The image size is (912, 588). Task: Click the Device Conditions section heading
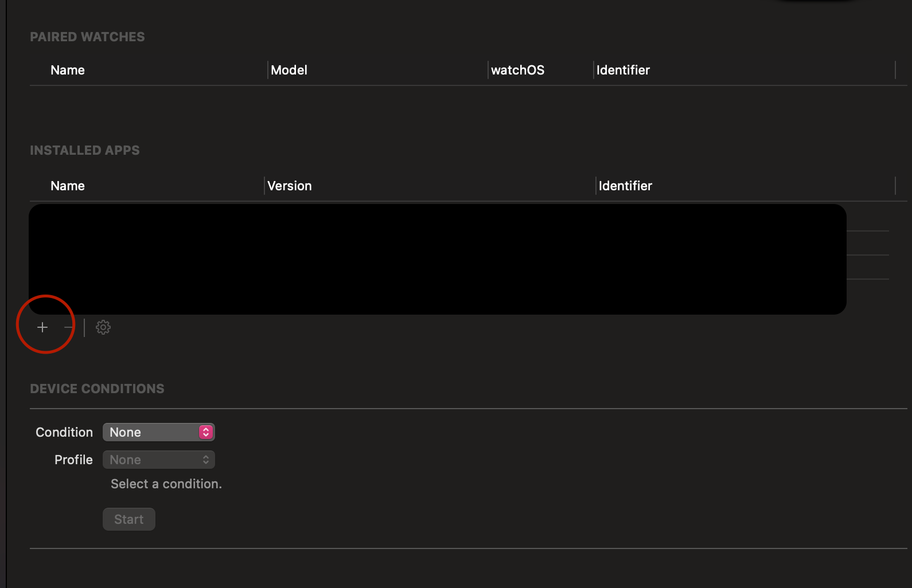(97, 389)
